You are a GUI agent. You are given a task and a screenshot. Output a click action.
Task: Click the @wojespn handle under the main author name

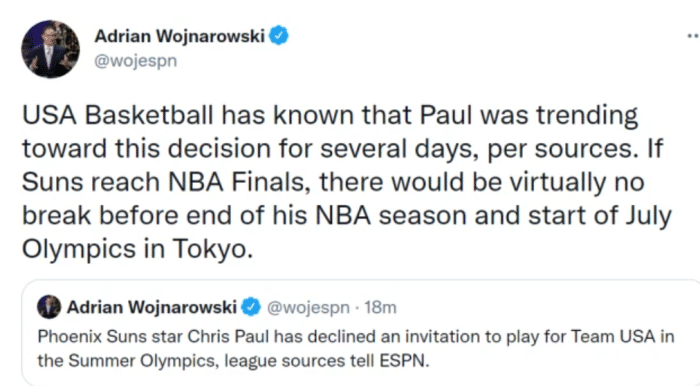tap(136, 61)
